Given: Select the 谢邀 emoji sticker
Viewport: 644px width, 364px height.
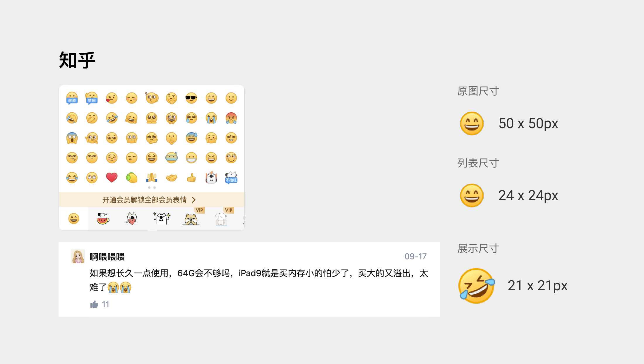Looking at the screenshot, I should click(72, 98).
